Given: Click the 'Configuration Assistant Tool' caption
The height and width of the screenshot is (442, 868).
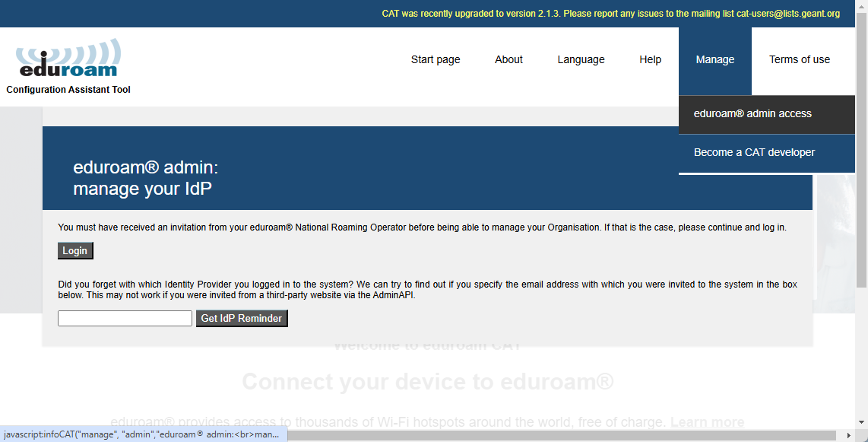Looking at the screenshot, I should 68,90.
